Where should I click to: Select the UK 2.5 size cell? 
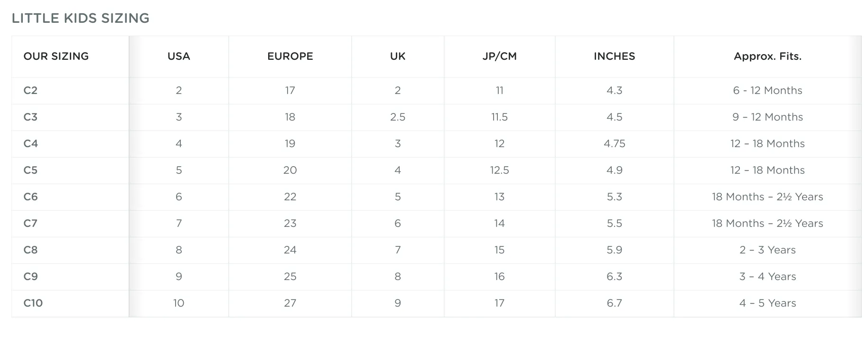point(398,117)
